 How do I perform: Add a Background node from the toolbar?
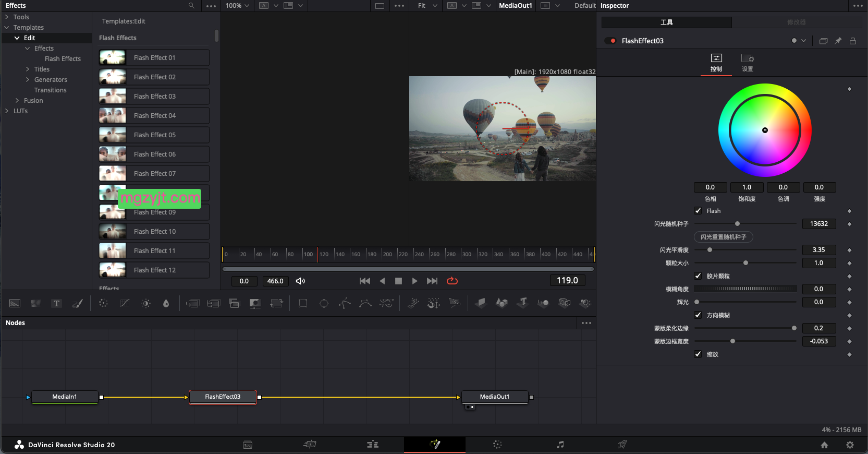tap(15, 303)
